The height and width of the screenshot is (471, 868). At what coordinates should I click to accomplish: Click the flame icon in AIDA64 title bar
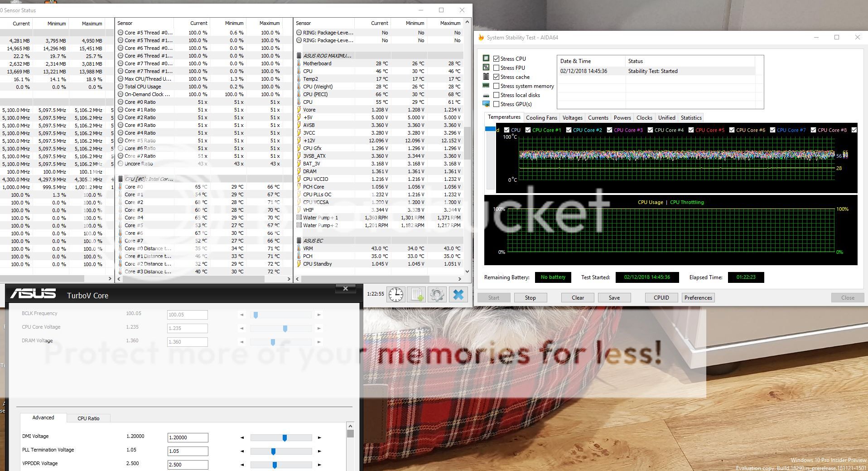(481, 38)
